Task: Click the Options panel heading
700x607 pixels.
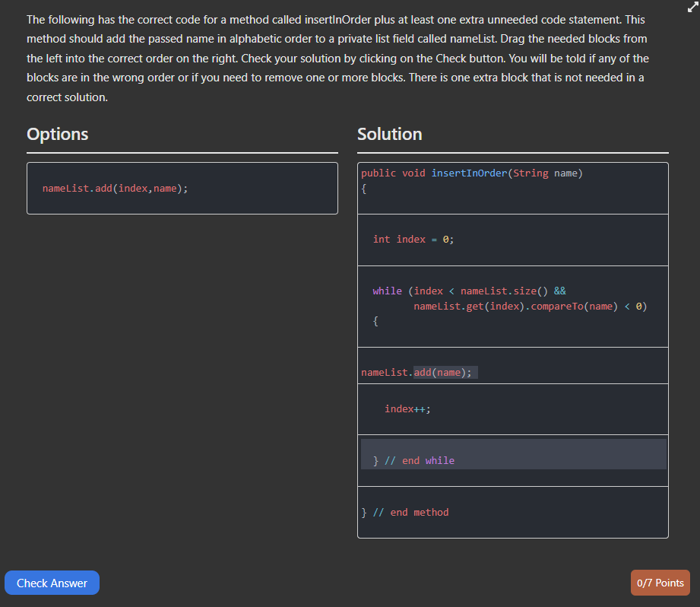Action: coord(57,135)
